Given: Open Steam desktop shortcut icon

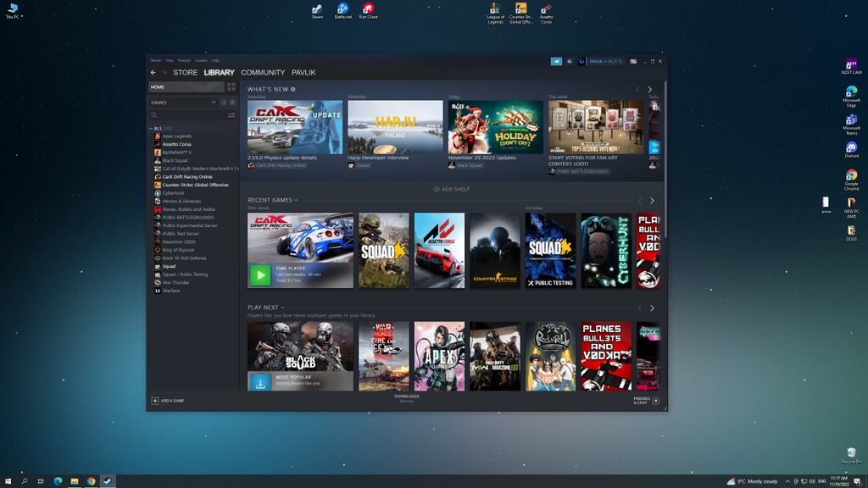Looking at the screenshot, I should click(317, 11).
